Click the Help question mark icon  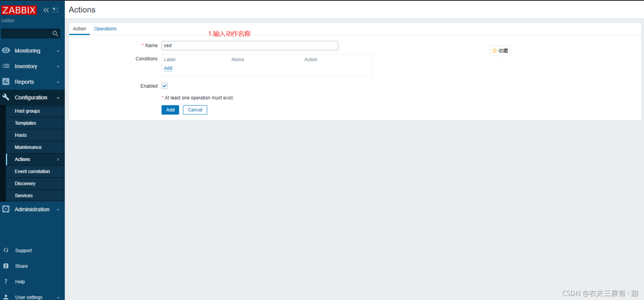point(6,281)
